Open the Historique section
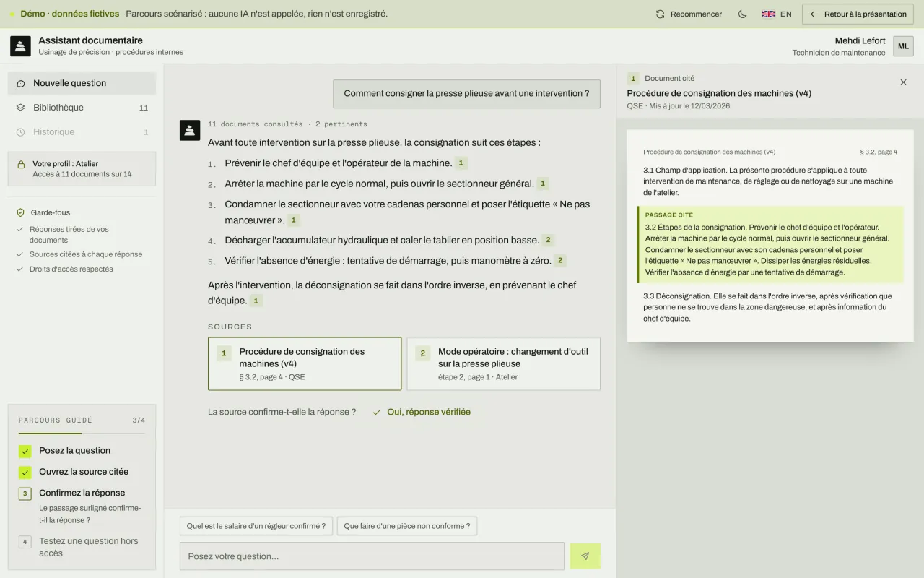 pyautogui.click(x=82, y=132)
